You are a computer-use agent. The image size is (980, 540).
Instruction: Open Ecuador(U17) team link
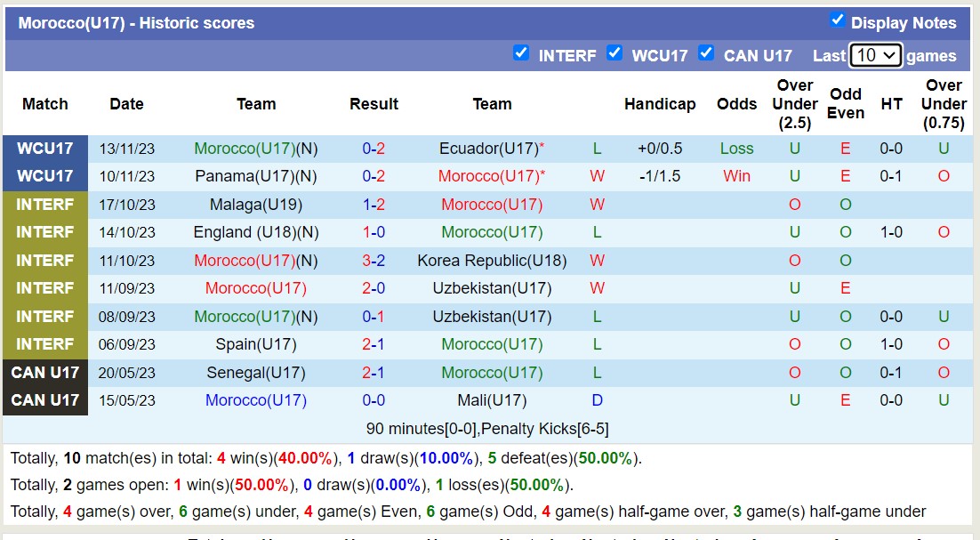[489, 149]
